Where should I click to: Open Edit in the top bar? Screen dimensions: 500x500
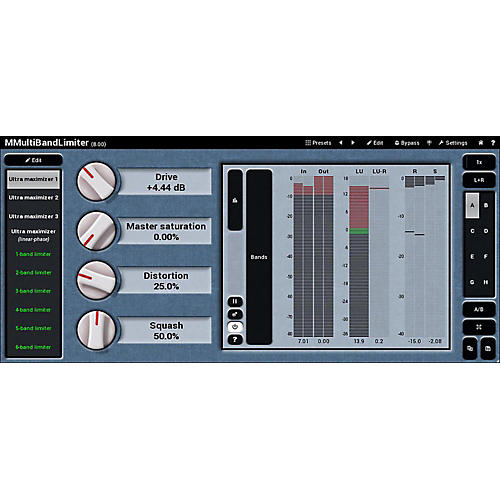point(375,143)
